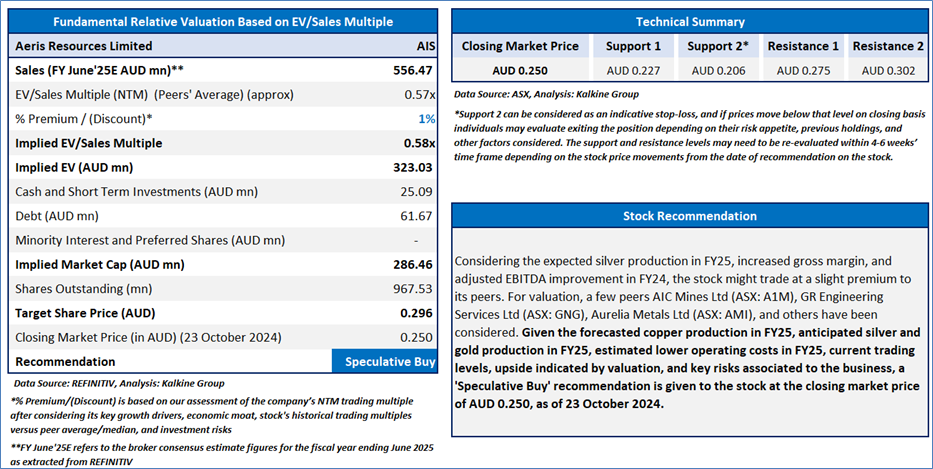Image resolution: width=933 pixels, height=469 pixels.
Task: Click the 'Target Share Price (AUD)' label
Action: [84, 314]
